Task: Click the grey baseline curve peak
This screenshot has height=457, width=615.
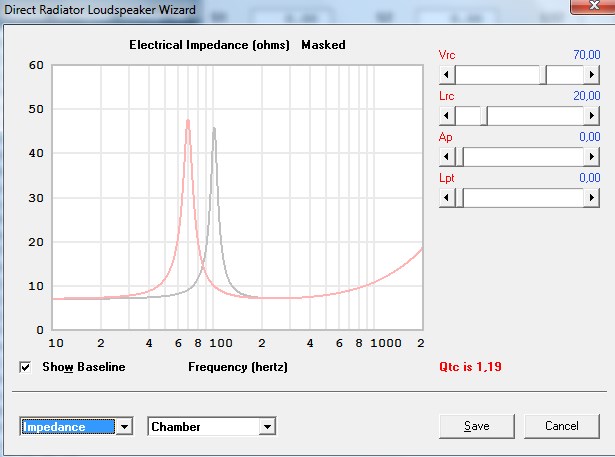Action: point(214,129)
